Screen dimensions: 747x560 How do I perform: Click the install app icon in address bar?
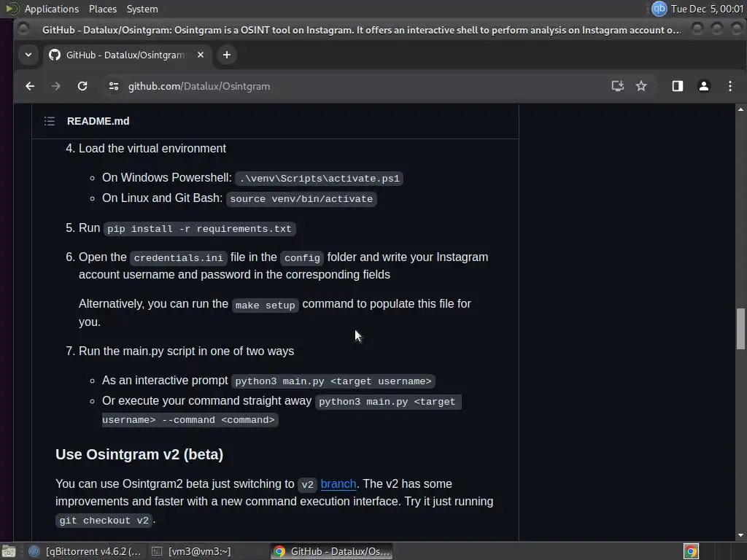(617, 86)
